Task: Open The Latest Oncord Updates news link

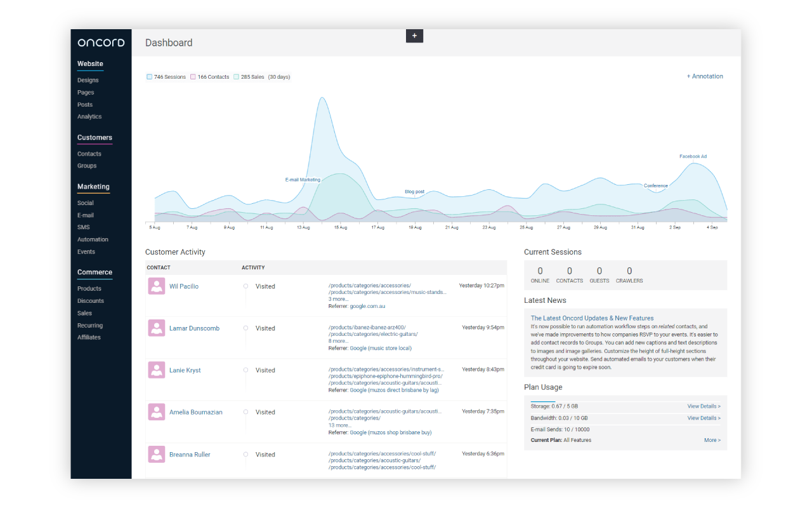Action: pyautogui.click(x=592, y=318)
